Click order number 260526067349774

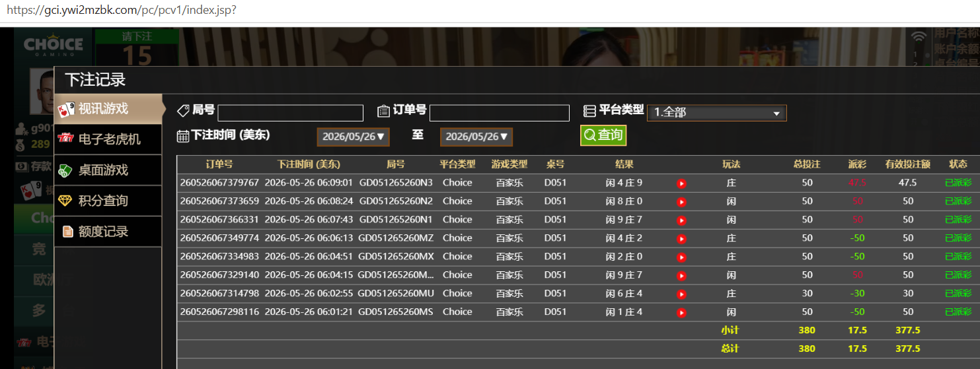coord(219,238)
